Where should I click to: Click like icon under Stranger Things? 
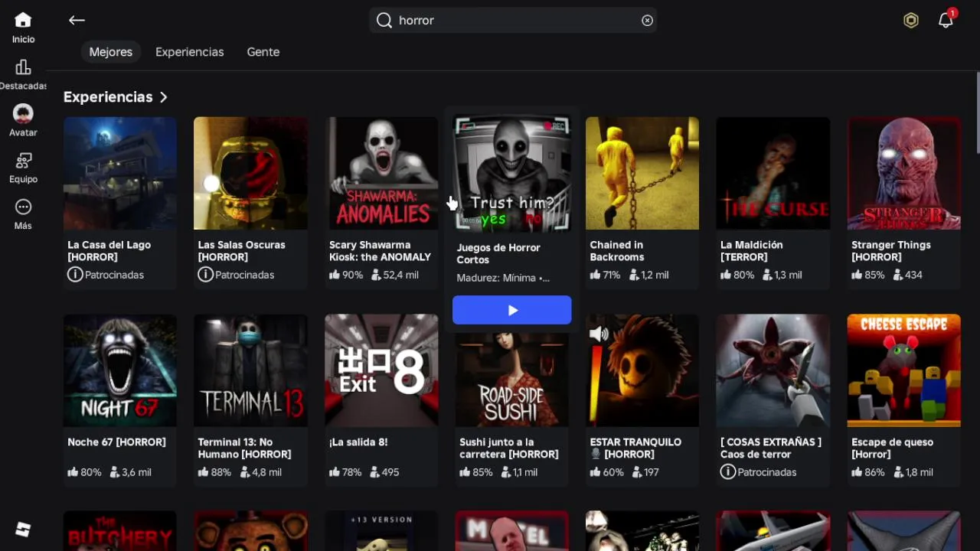click(857, 275)
